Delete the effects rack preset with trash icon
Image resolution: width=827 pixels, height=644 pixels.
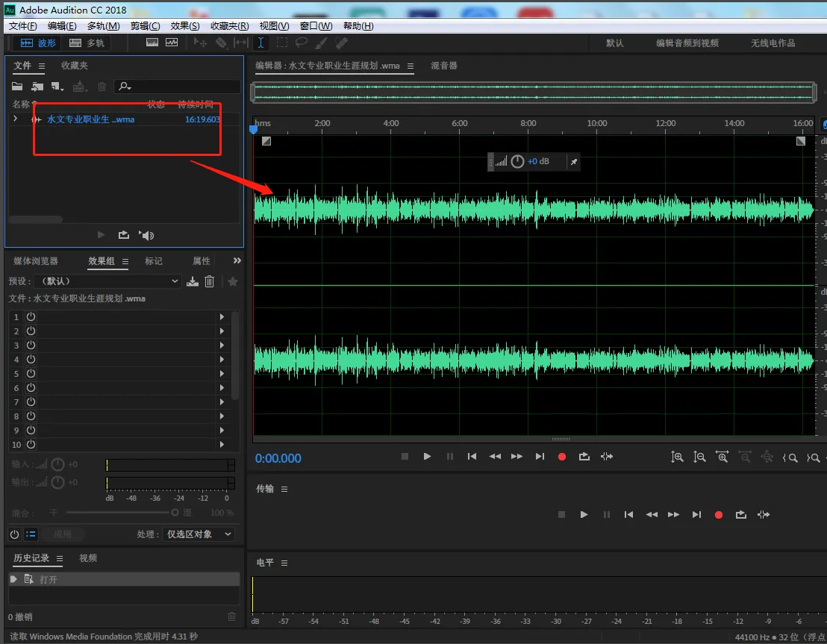(x=210, y=281)
